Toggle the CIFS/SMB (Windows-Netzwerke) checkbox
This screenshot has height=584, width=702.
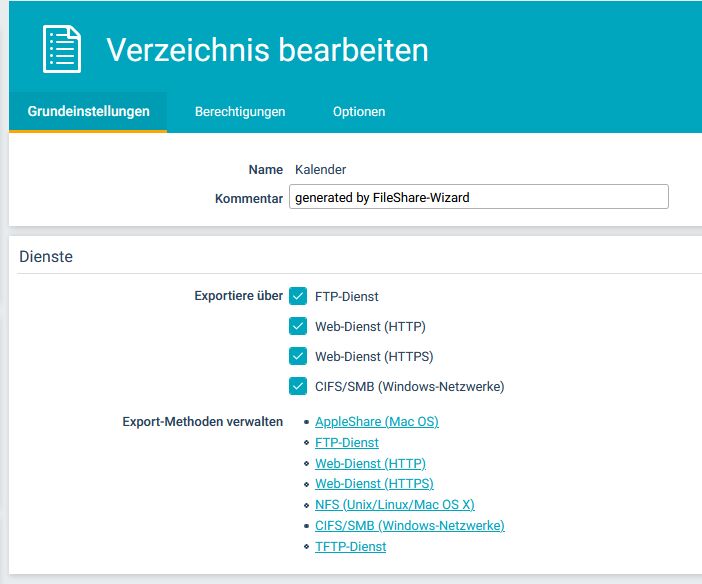(x=298, y=386)
